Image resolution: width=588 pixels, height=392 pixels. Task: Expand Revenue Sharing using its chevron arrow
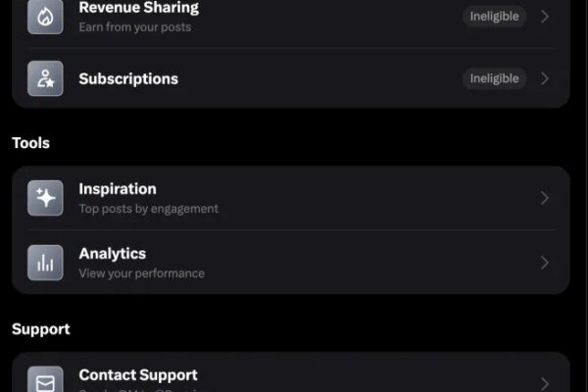pyautogui.click(x=545, y=17)
